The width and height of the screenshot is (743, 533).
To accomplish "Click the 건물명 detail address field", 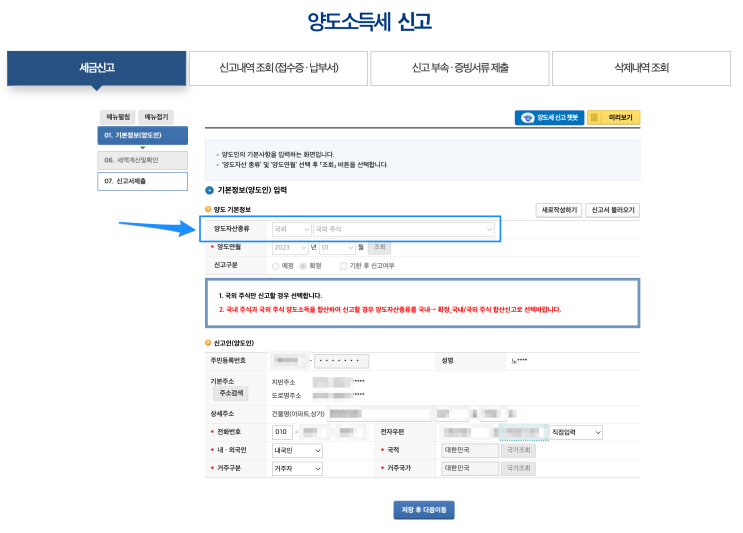I will pos(379,414).
